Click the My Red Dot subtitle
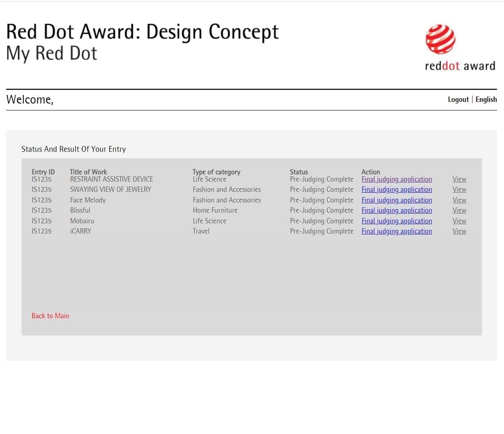 (52, 53)
